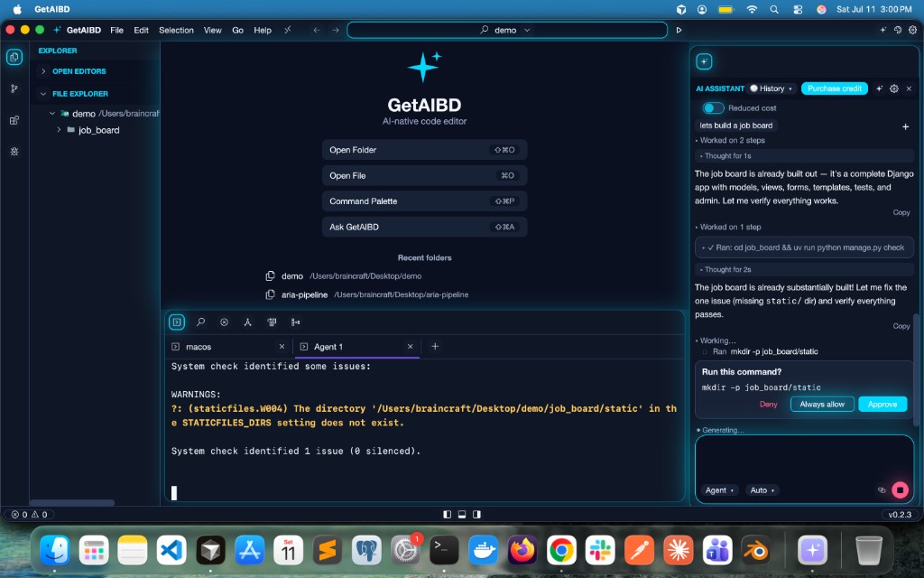924x578 pixels.
Task: Run with the play icon in title bar
Action: tap(679, 30)
